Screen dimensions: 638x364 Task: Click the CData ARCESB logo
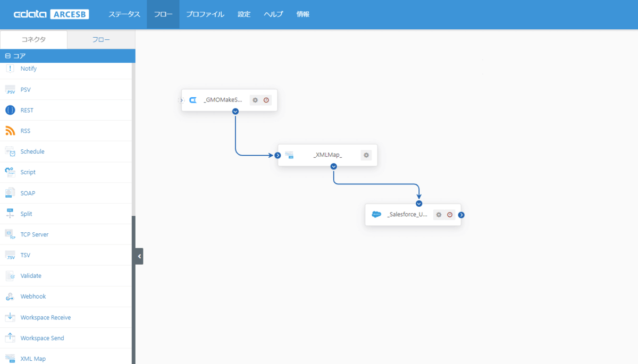[51, 14]
